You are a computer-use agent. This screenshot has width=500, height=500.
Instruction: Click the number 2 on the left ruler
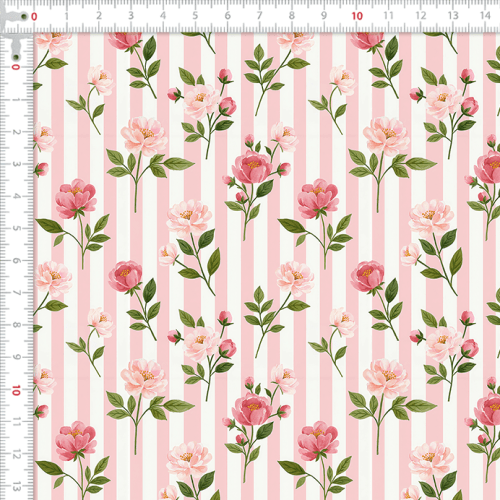(16, 132)
